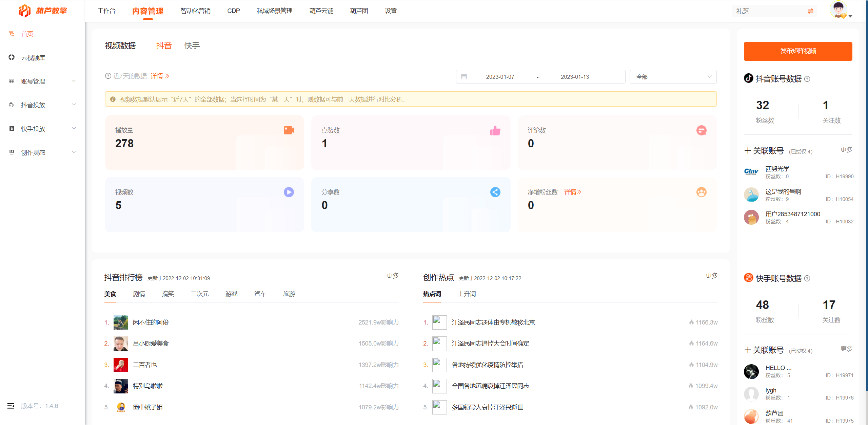Image resolution: width=868 pixels, height=425 pixels.
Task: Open the 设置 top menu
Action: coord(391,11)
